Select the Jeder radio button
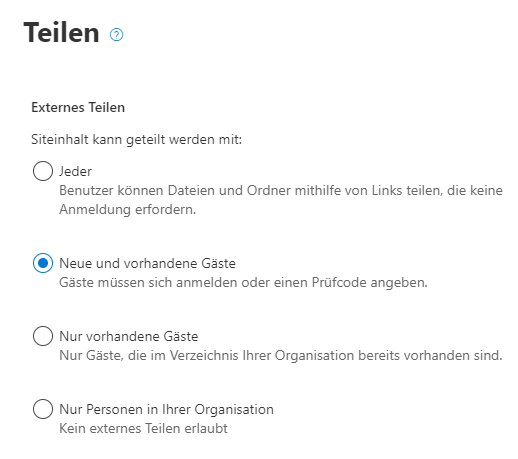 [x=43, y=171]
